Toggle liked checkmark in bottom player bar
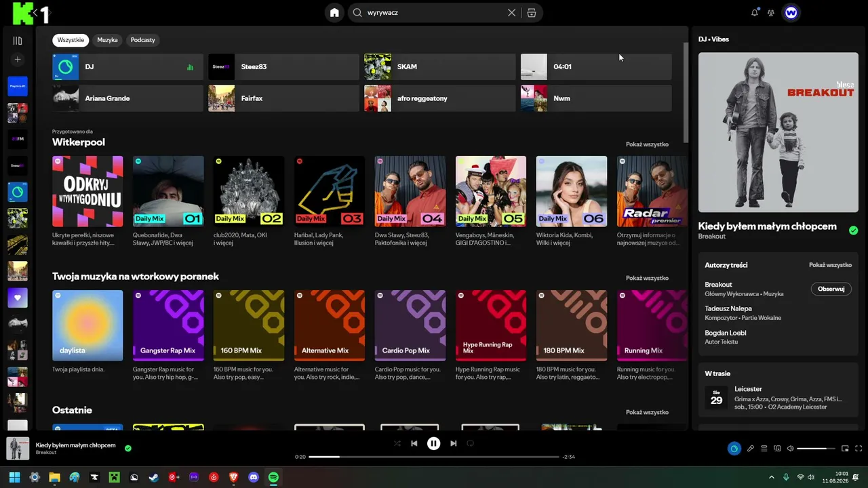This screenshot has height=488, width=868. pos(128,448)
